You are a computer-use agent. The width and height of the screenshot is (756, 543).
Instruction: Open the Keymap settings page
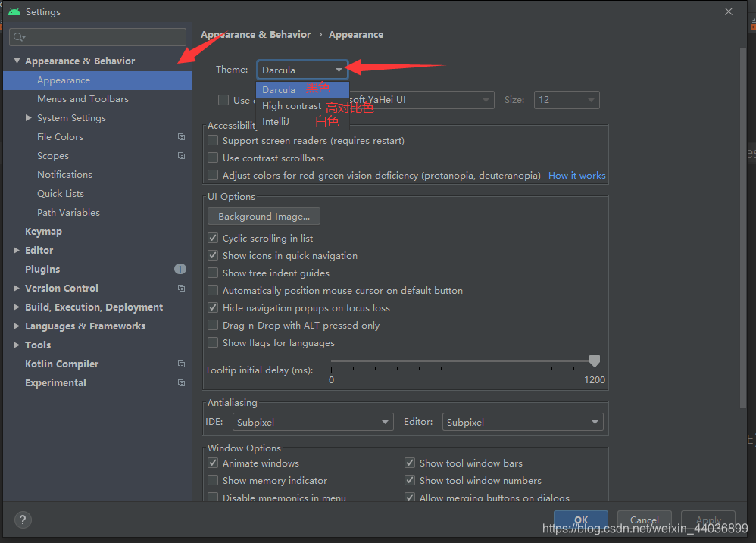(43, 231)
